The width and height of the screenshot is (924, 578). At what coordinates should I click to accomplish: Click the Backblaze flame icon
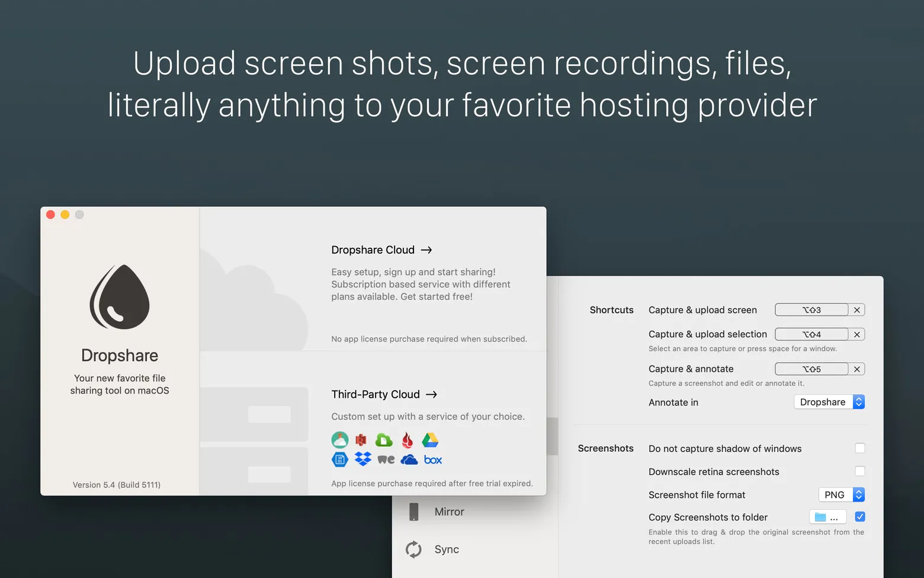click(408, 440)
